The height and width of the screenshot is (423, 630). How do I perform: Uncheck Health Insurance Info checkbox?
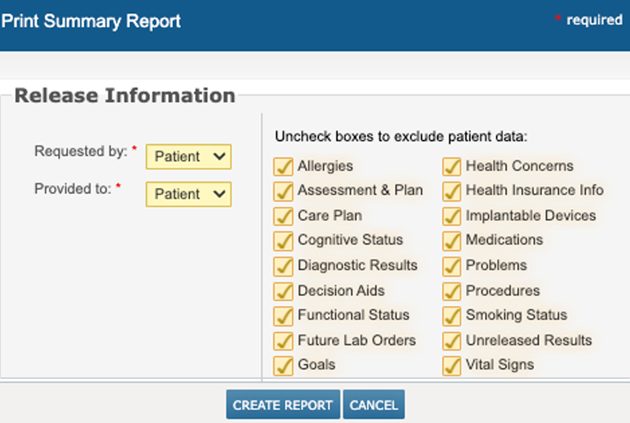(450, 190)
